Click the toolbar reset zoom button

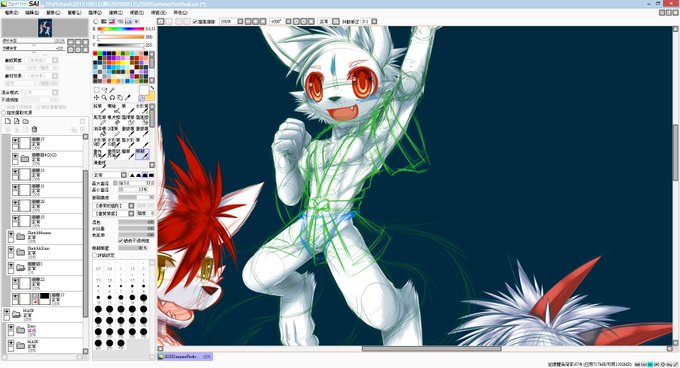pos(263,21)
